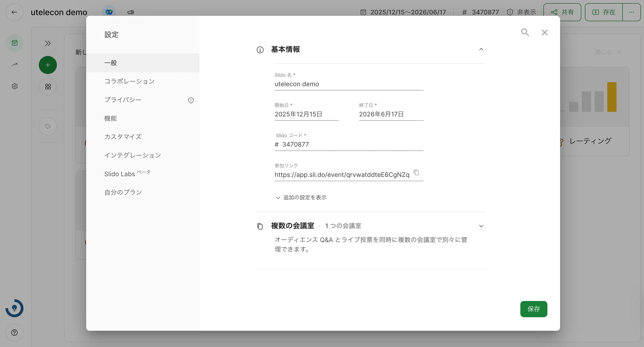Select the カスタマイズ menu item
The width and height of the screenshot is (644, 347).
point(123,137)
